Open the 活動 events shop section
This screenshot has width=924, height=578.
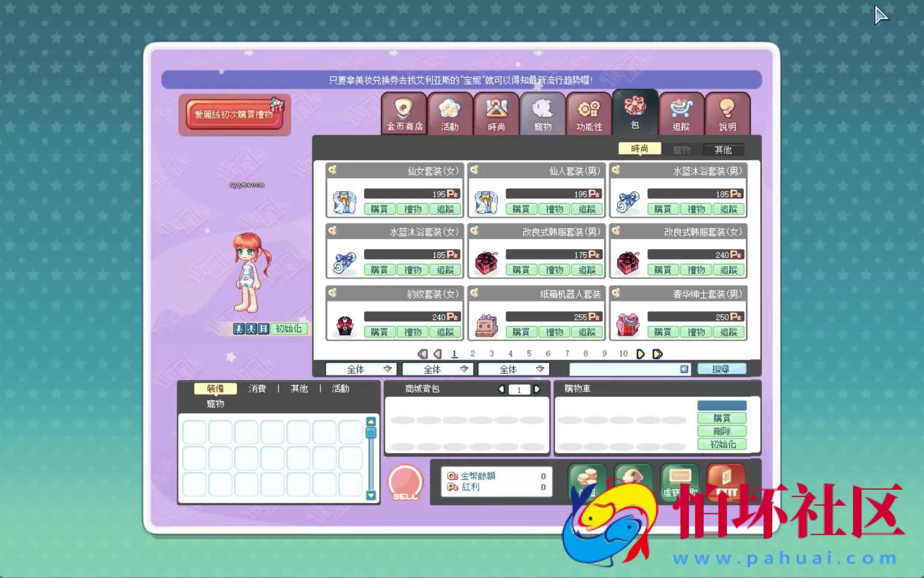450,114
